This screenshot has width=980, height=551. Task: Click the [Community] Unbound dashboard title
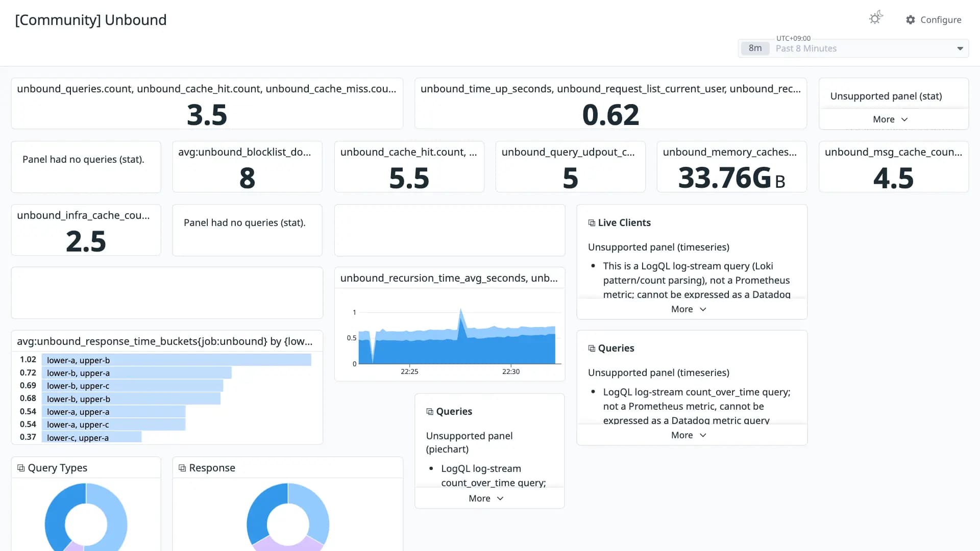point(91,20)
